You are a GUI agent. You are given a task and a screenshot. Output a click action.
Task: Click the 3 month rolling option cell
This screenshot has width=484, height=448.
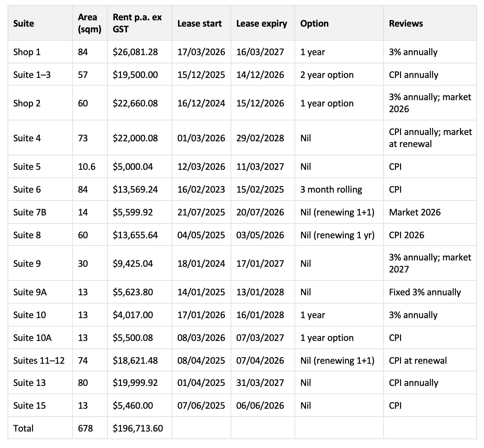coord(331,189)
